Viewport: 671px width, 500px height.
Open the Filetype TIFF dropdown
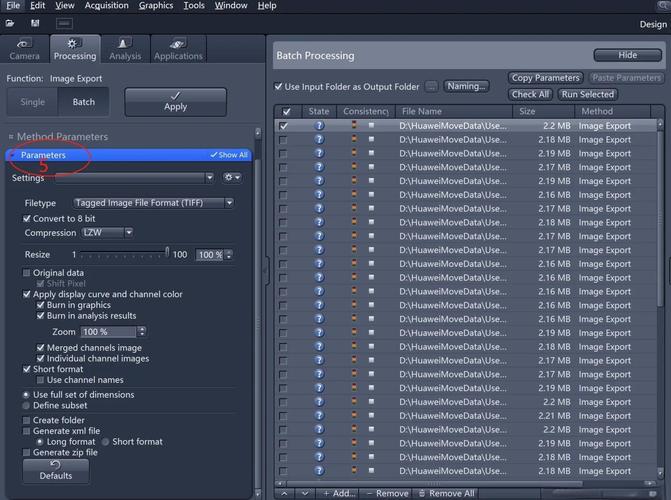point(154,203)
